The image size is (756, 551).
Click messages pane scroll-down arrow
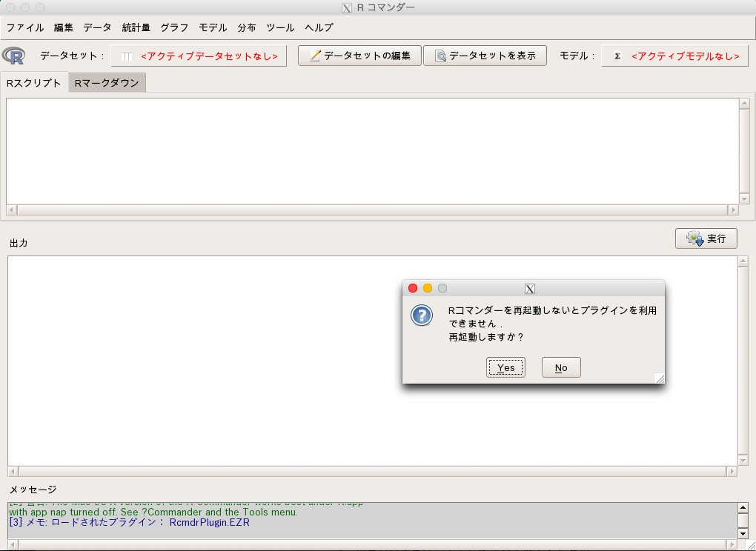(x=743, y=533)
